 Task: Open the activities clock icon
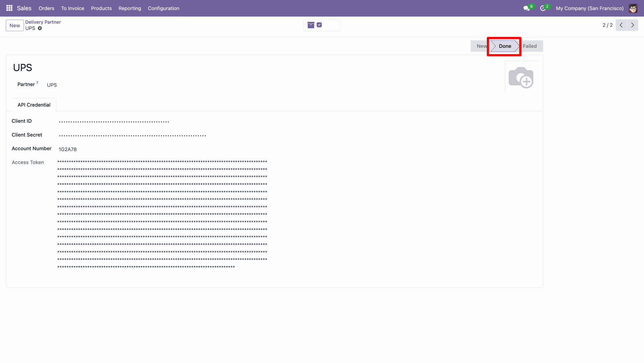click(x=543, y=8)
